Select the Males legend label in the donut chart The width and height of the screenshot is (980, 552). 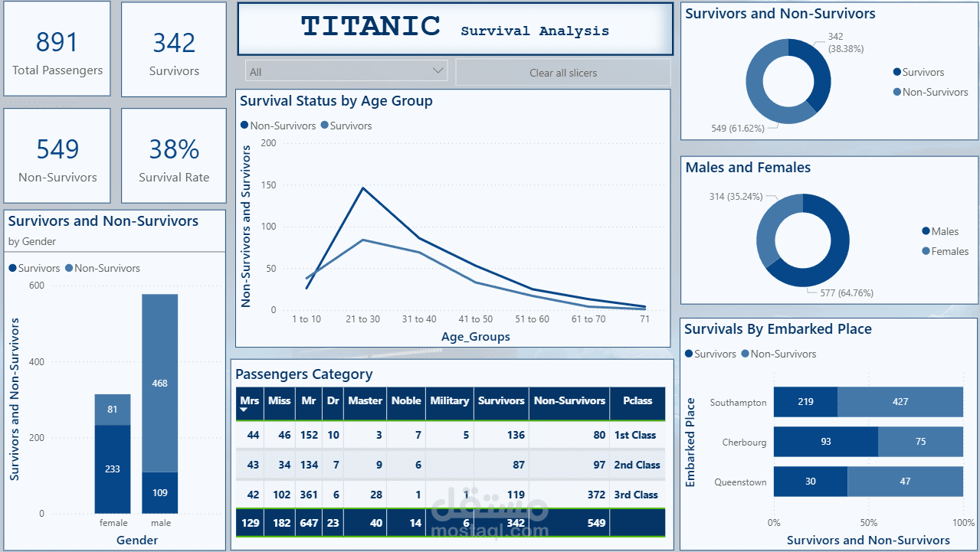945,231
